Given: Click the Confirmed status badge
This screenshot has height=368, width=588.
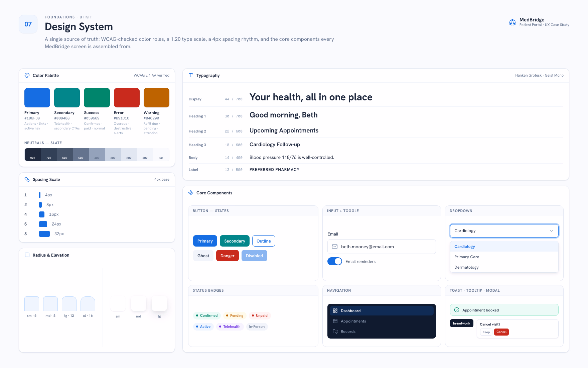Looking at the screenshot, I should pyautogui.click(x=207, y=315).
